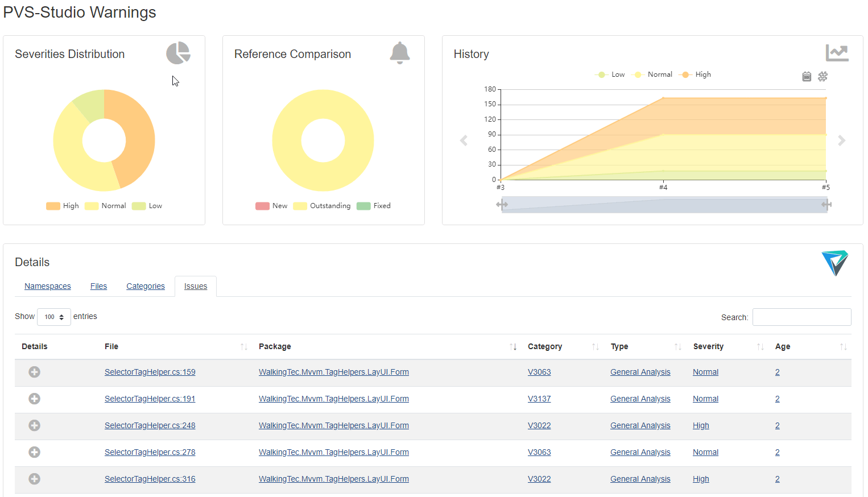
Task: Sort table by Age column
Action: (810, 346)
